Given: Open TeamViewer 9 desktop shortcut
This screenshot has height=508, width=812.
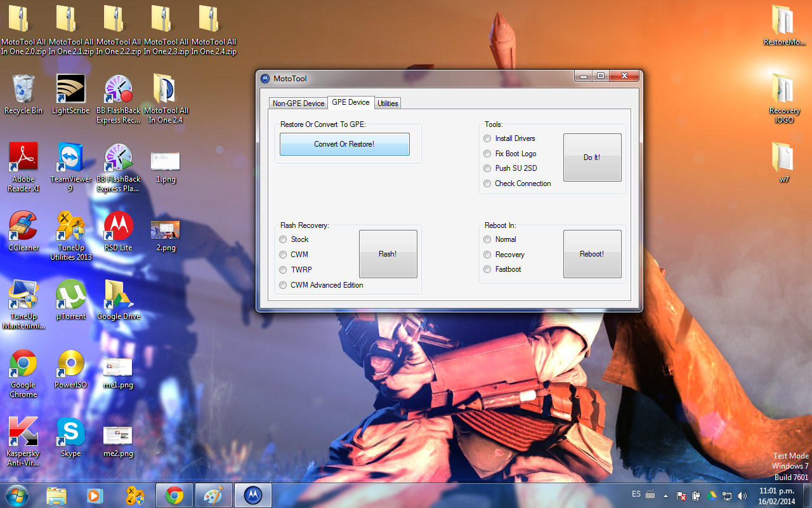Looking at the screenshot, I should coord(71,167).
